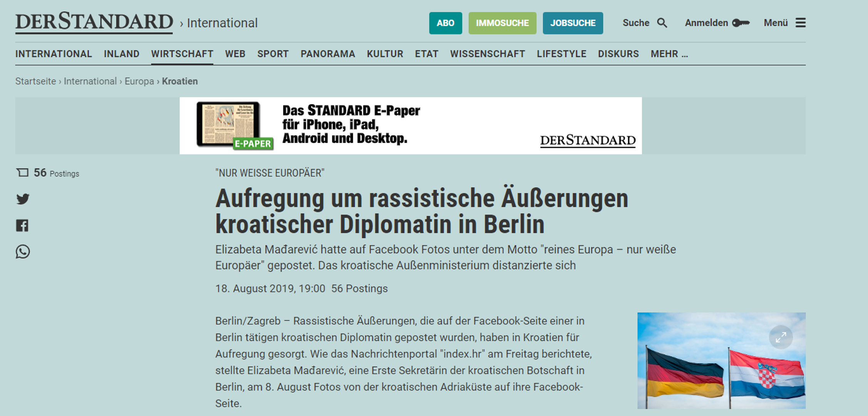Open comments via postings speech icon
This screenshot has width=868, height=416.
(22, 173)
